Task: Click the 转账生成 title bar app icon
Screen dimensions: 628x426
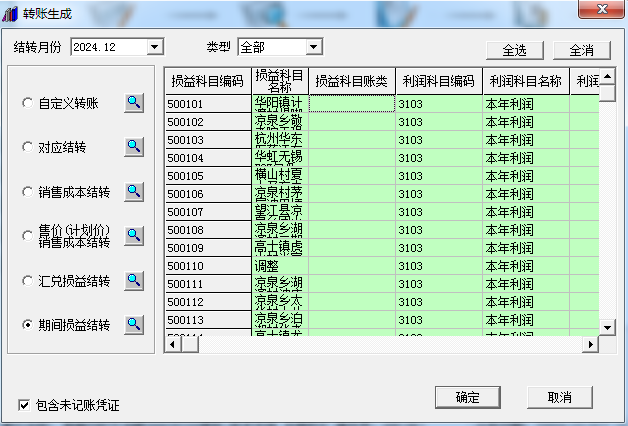Action: 10,14
